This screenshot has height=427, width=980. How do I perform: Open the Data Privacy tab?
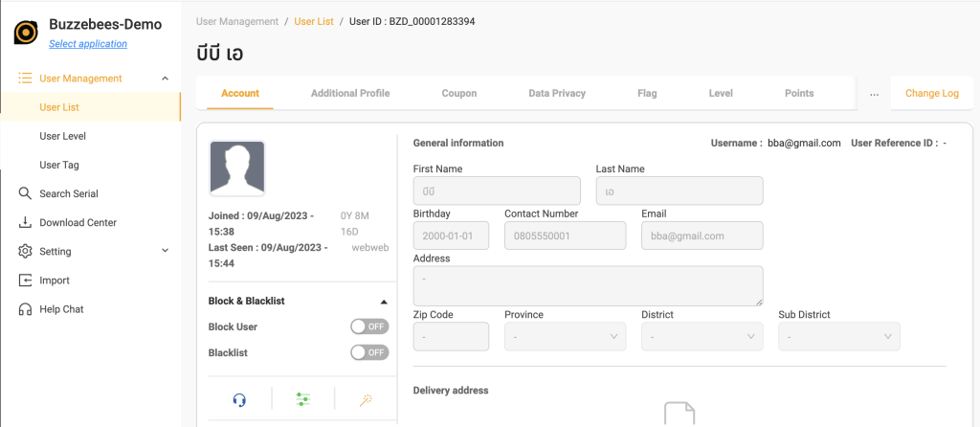click(x=557, y=94)
